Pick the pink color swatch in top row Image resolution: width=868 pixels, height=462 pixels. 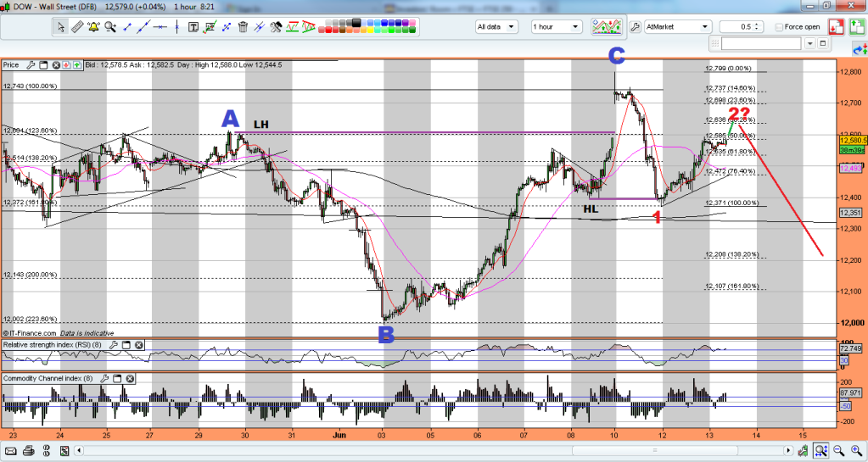click(412, 23)
